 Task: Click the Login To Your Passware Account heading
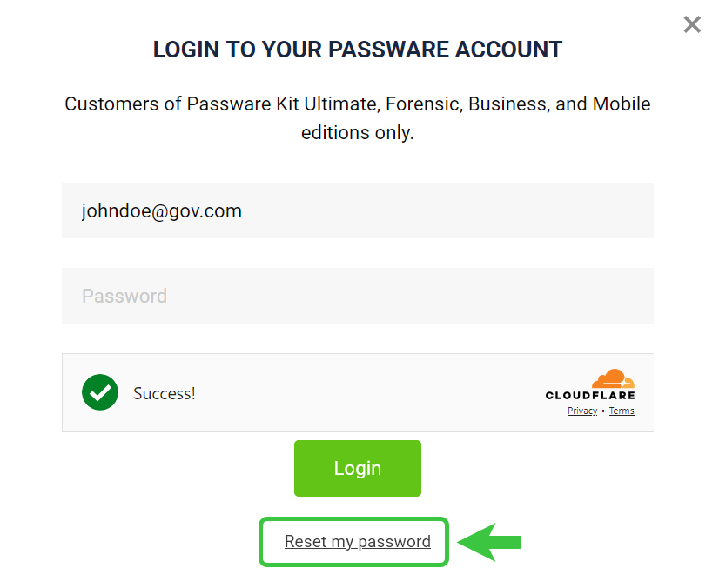coord(358,50)
